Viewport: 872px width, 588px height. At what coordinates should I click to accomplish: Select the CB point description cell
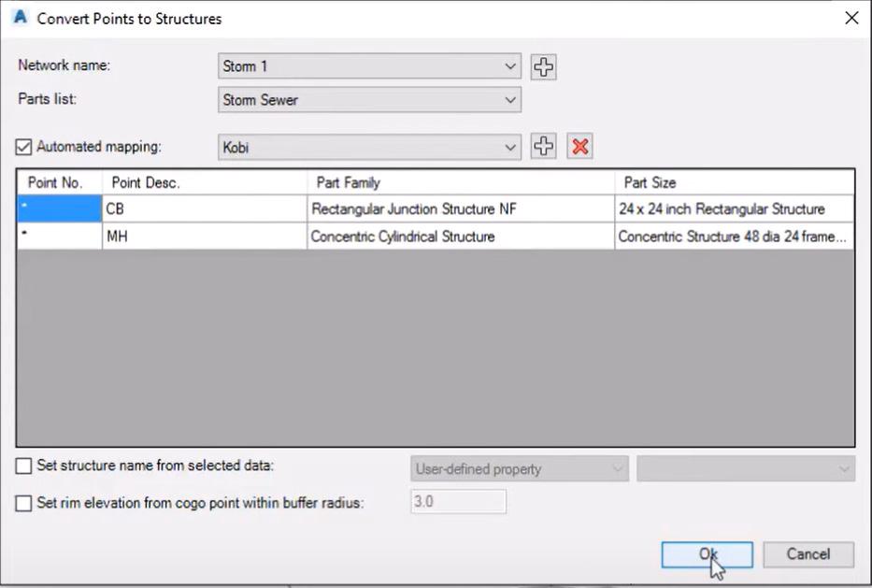(205, 208)
